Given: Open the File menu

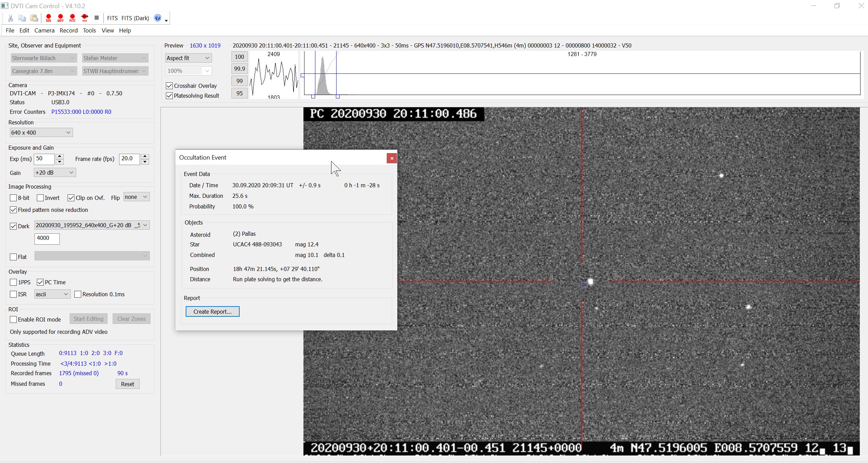Looking at the screenshot, I should 10,30.
